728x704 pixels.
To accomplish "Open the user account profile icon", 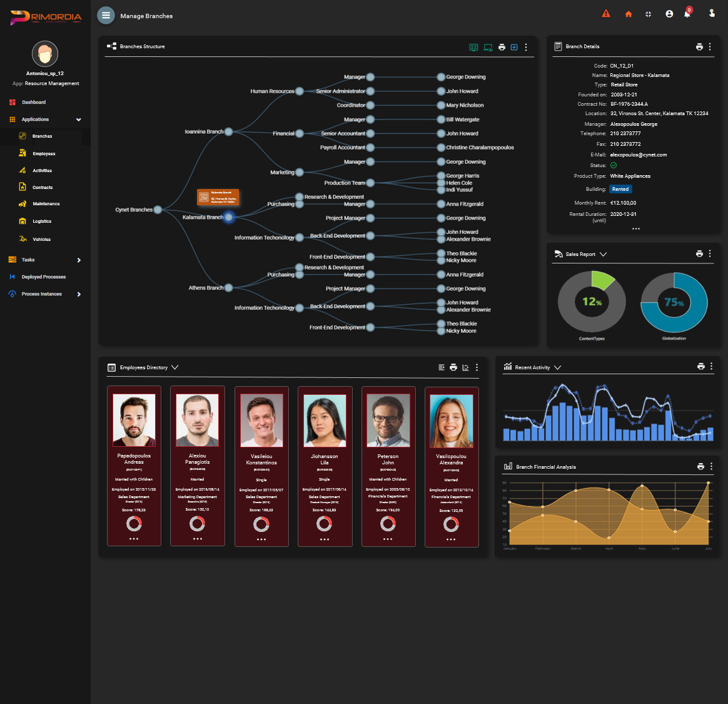I will [x=669, y=14].
